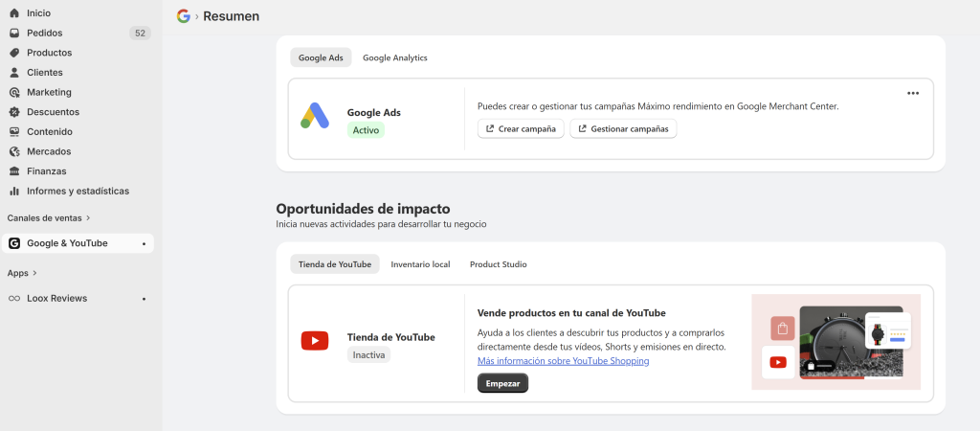Open Más información sobre YouTube Shopping link
Image resolution: width=980 pixels, height=431 pixels.
click(x=563, y=361)
